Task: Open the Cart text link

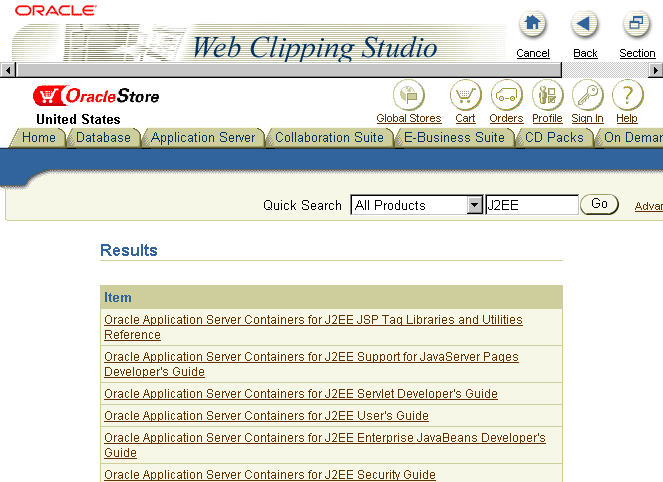Action: tap(465, 118)
